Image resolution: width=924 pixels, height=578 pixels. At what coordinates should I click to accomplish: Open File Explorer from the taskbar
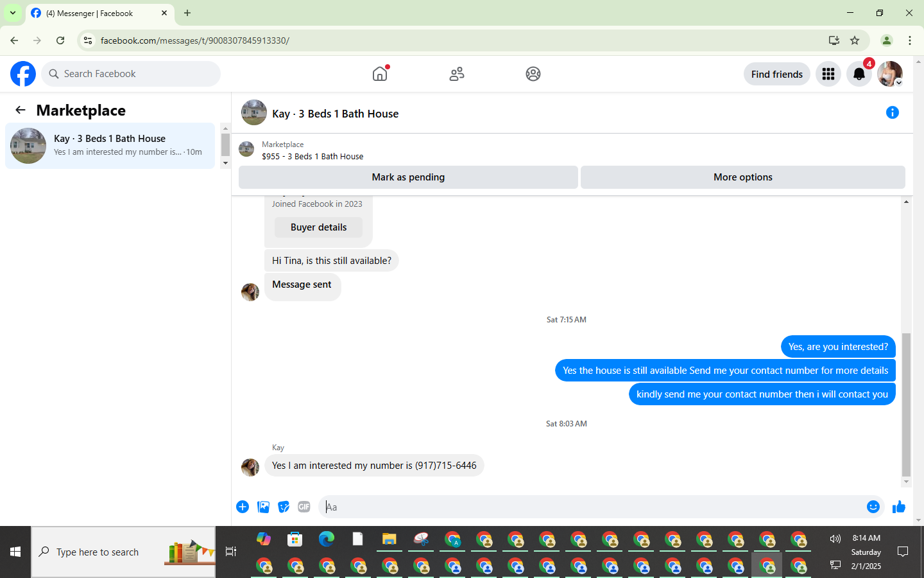pyautogui.click(x=389, y=539)
